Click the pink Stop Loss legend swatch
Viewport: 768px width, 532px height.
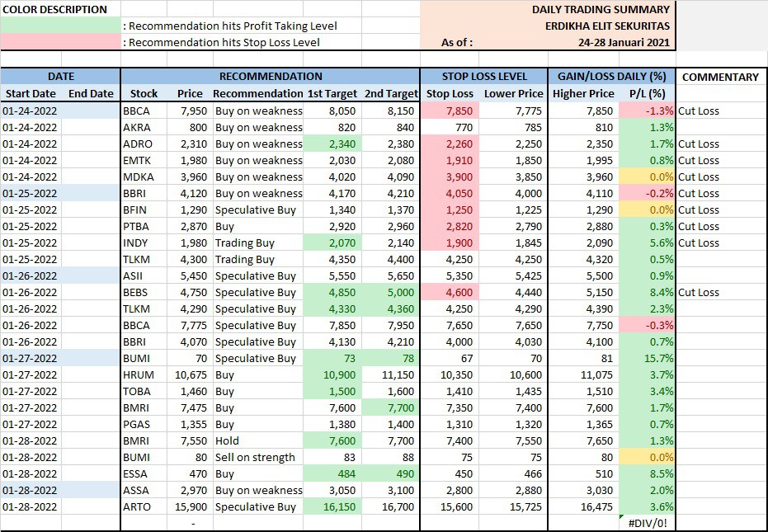(x=60, y=42)
